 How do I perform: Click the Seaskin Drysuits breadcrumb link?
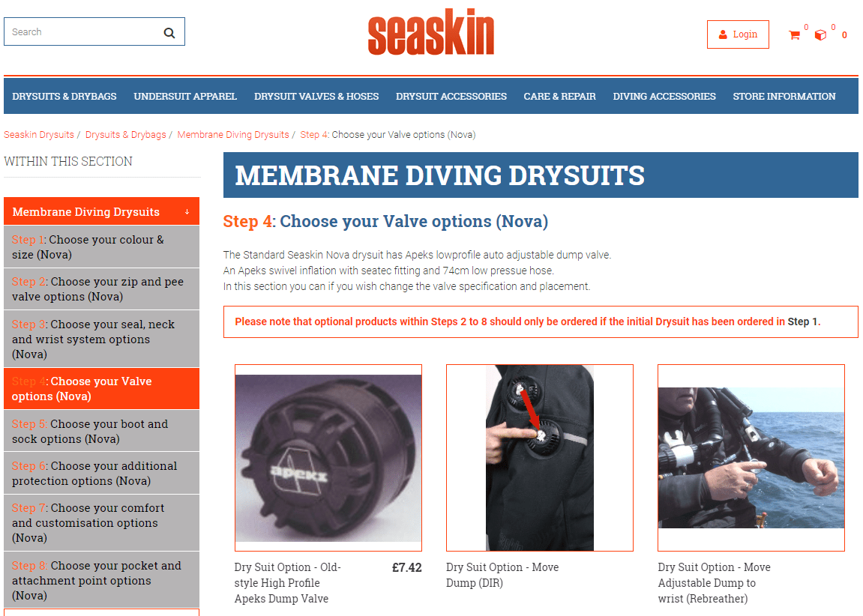39,135
